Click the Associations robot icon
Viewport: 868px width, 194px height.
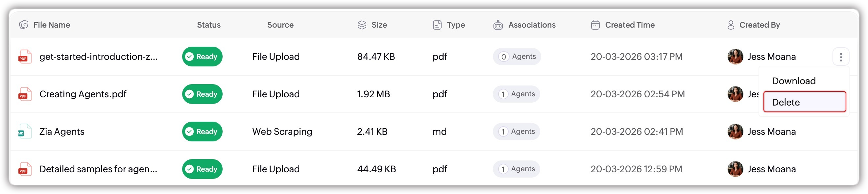tap(498, 25)
